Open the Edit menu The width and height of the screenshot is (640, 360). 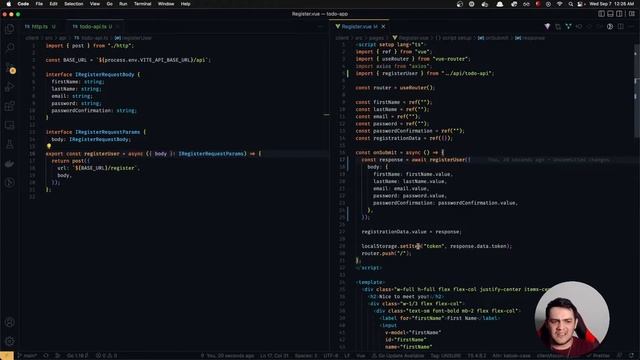click(x=53, y=4)
